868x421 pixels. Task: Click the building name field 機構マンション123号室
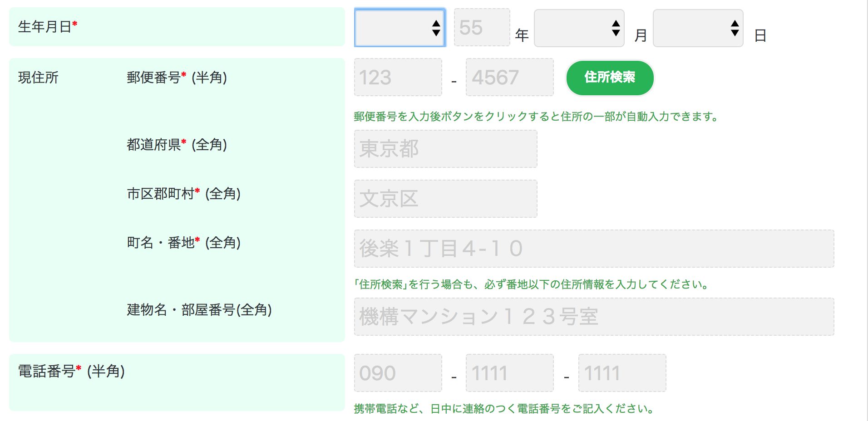[x=594, y=317]
